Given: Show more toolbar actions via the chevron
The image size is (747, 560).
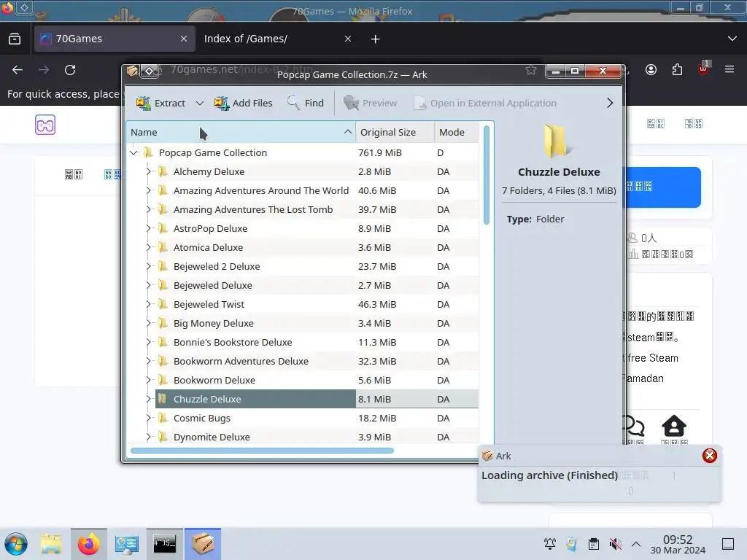Looking at the screenshot, I should tap(610, 103).
